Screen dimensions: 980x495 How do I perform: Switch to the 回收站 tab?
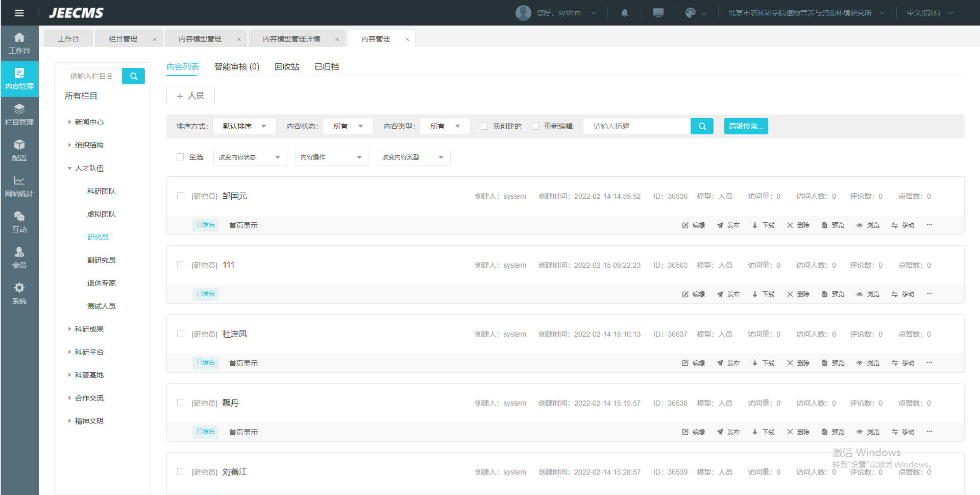(x=286, y=67)
